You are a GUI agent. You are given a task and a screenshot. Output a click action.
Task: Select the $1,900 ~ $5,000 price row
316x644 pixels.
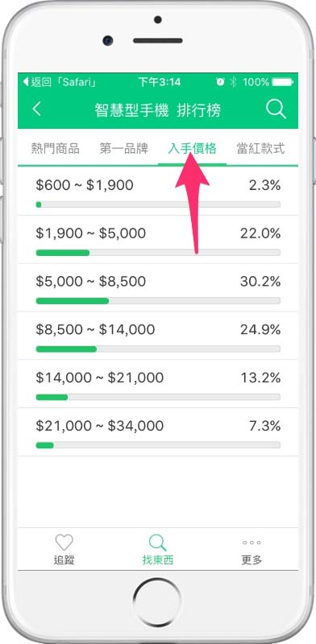(158, 239)
